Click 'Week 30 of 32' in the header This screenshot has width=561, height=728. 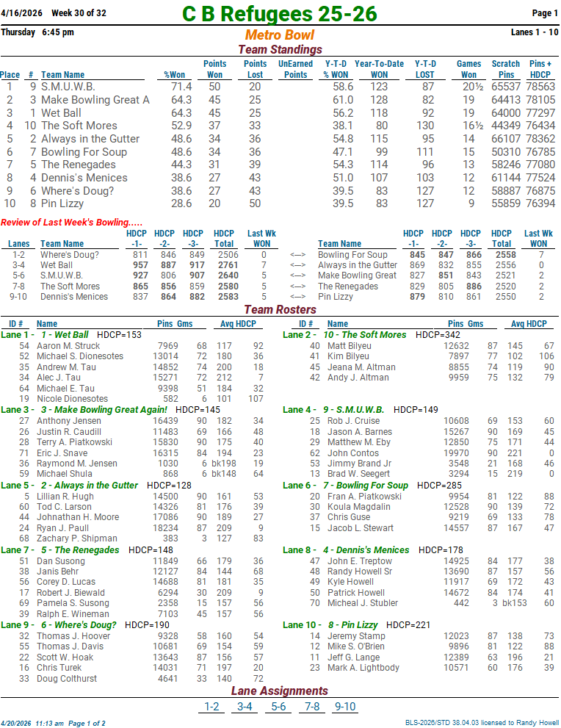(79, 13)
